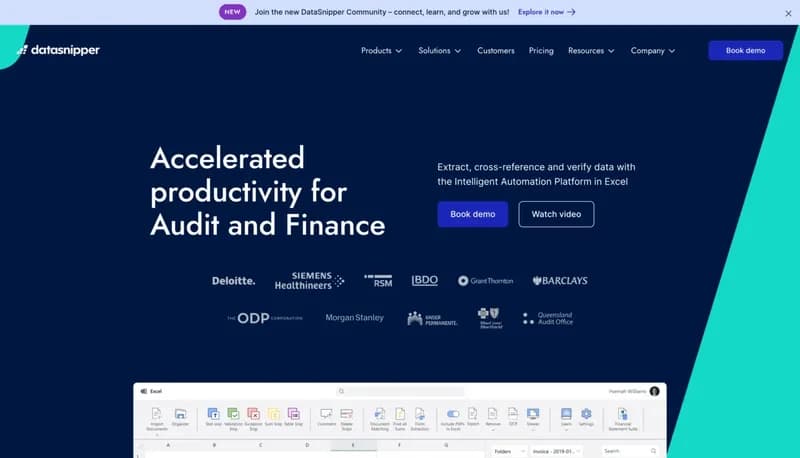The height and width of the screenshot is (458, 800).
Task: Open the Form Extraction tool
Action: click(x=420, y=419)
